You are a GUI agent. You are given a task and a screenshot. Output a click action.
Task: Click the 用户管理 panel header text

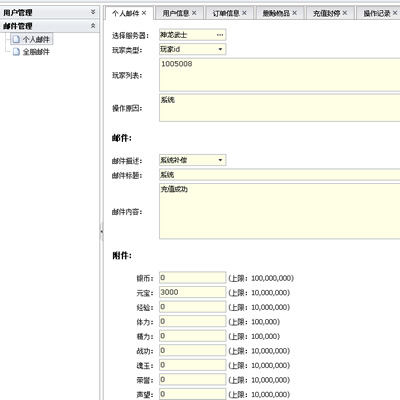click(18, 13)
